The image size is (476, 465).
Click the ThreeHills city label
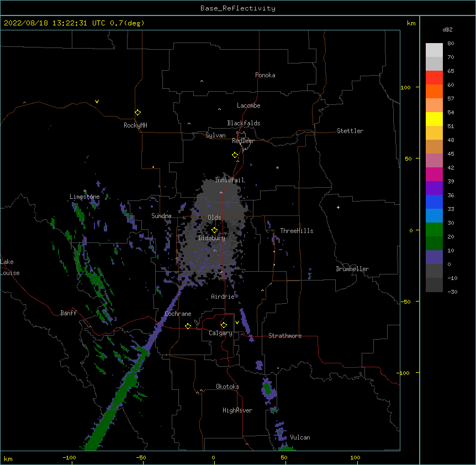(297, 231)
